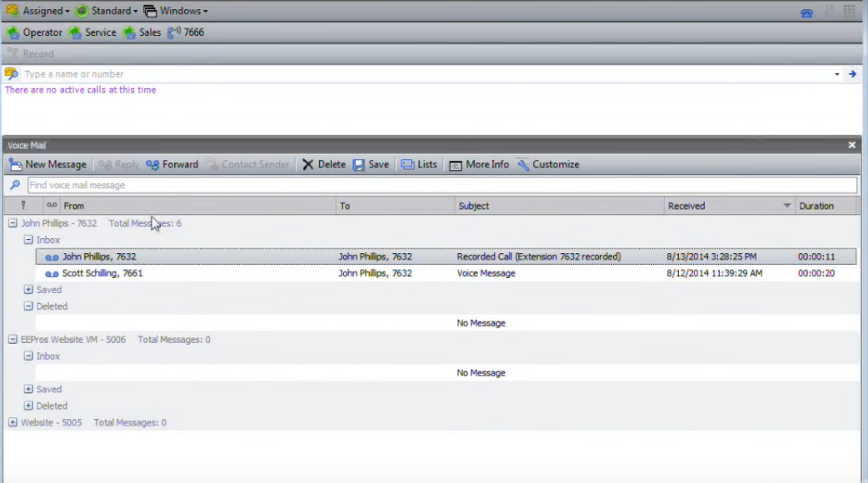
Task: Open the Assigned status dropdown
Action: click(37, 11)
